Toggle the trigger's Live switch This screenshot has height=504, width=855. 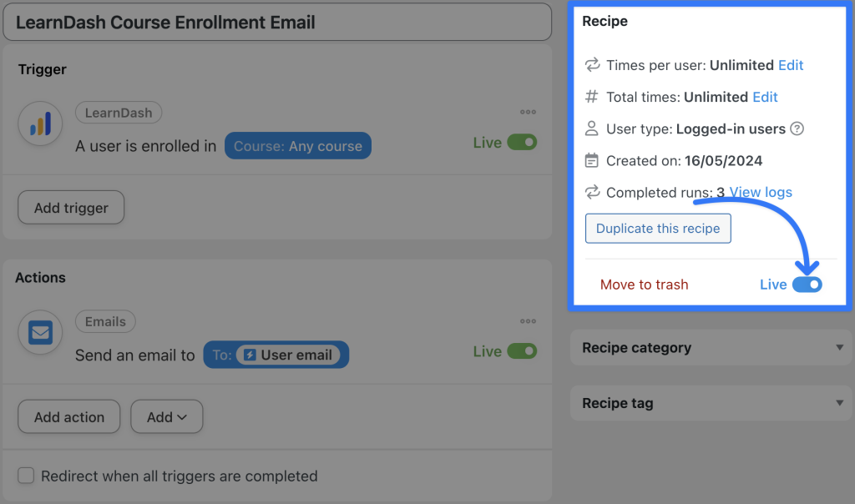pyautogui.click(x=524, y=143)
